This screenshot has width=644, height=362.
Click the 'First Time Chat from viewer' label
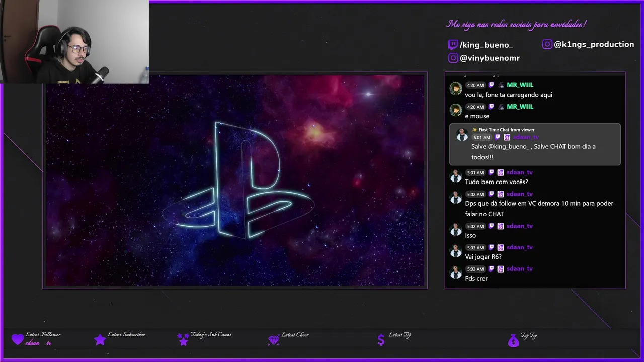click(x=507, y=130)
